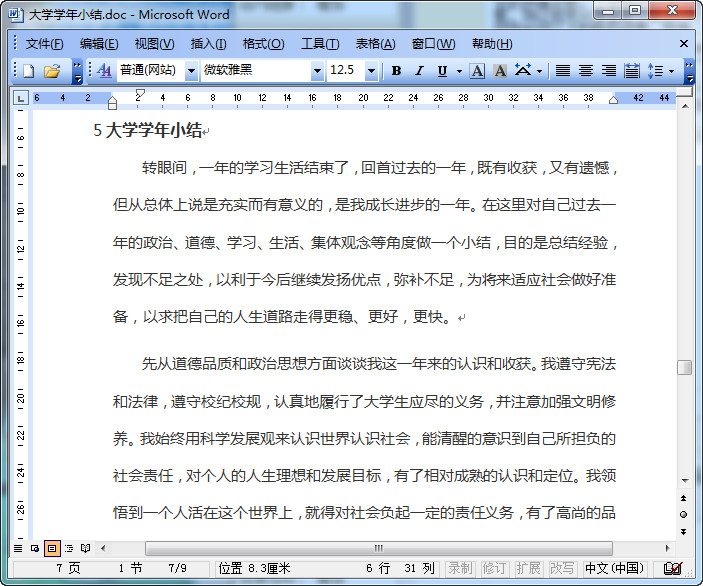This screenshot has width=703, height=586.
Task: Click the horizontal scrollbar thumb
Action: pyautogui.click(x=379, y=548)
